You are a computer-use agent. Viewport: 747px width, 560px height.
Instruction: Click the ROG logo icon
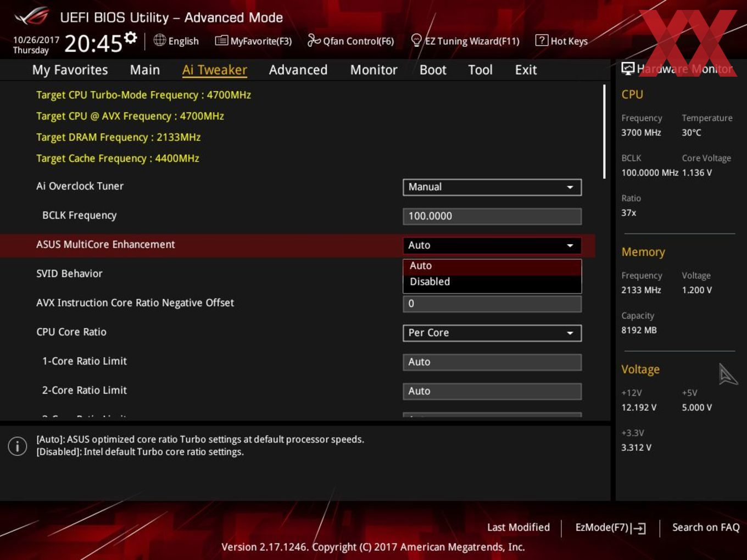[31, 16]
